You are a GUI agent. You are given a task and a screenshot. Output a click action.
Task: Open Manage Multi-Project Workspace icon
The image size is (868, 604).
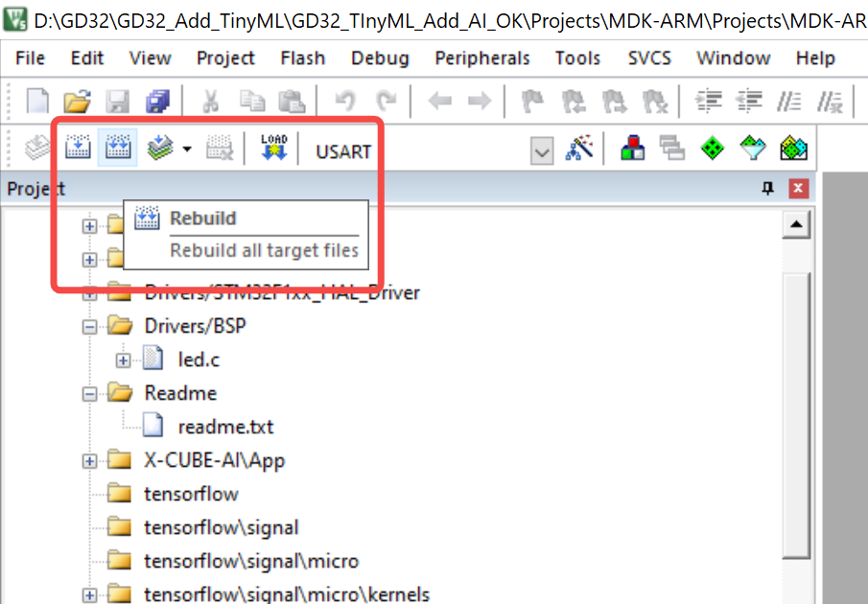(672, 148)
